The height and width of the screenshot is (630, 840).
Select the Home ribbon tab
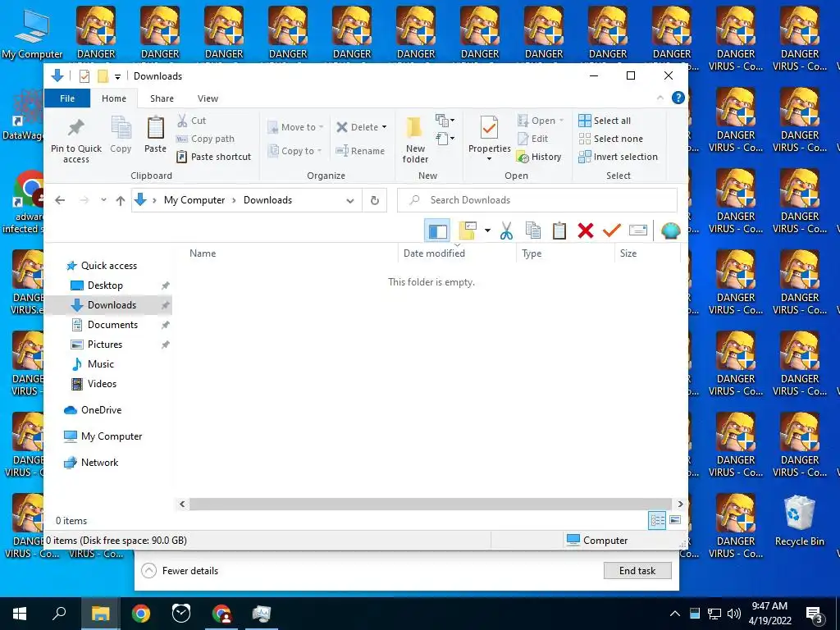click(x=114, y=98)
